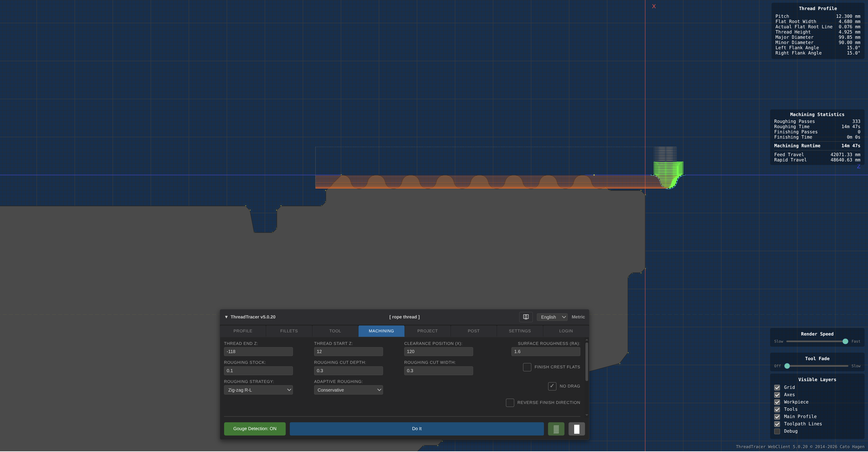
Task: Uncheck the No Drag checkbox
Action: pos(552,386)
